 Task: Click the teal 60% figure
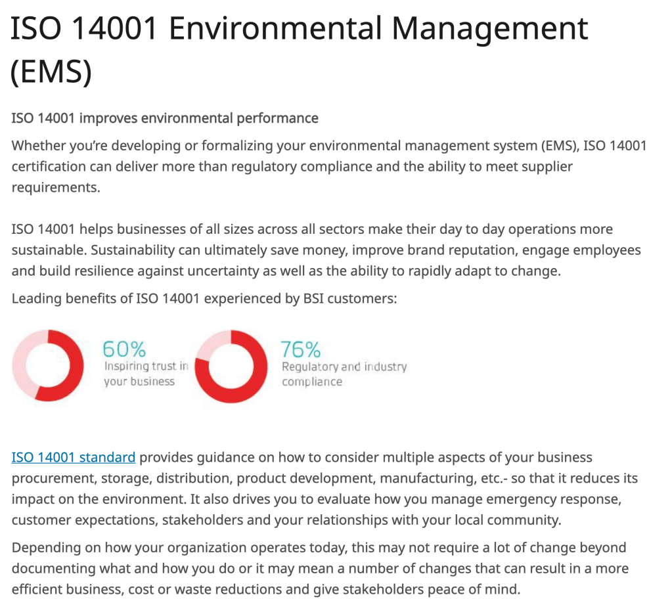(125, 348)
